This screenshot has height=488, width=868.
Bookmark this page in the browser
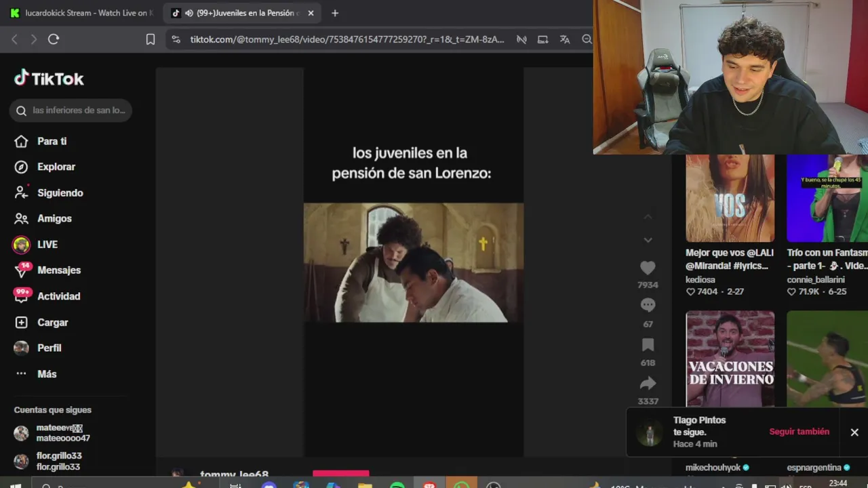pyautogui.click(x=151, y=39)
